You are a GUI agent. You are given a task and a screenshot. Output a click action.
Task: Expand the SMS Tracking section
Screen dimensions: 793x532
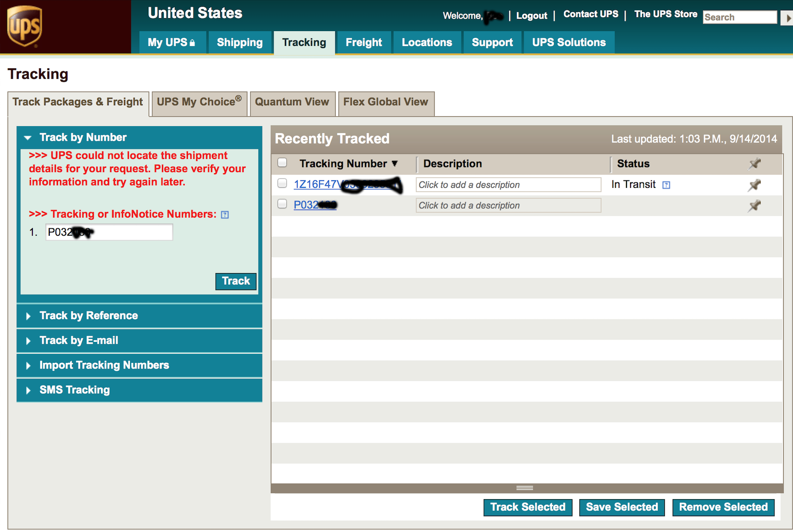(139, 390)
